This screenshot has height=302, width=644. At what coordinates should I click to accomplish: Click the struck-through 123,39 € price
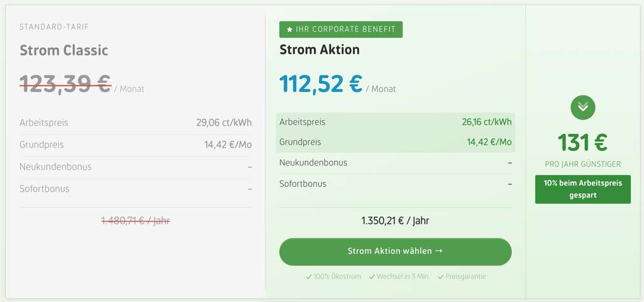[65, 84]
